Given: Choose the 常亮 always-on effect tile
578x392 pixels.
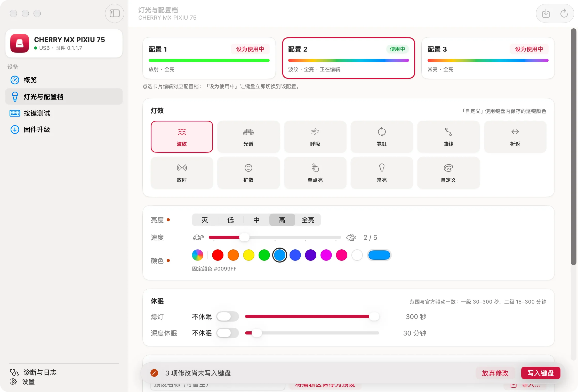Looking at the screenshot, I should [x=382, y=173].
